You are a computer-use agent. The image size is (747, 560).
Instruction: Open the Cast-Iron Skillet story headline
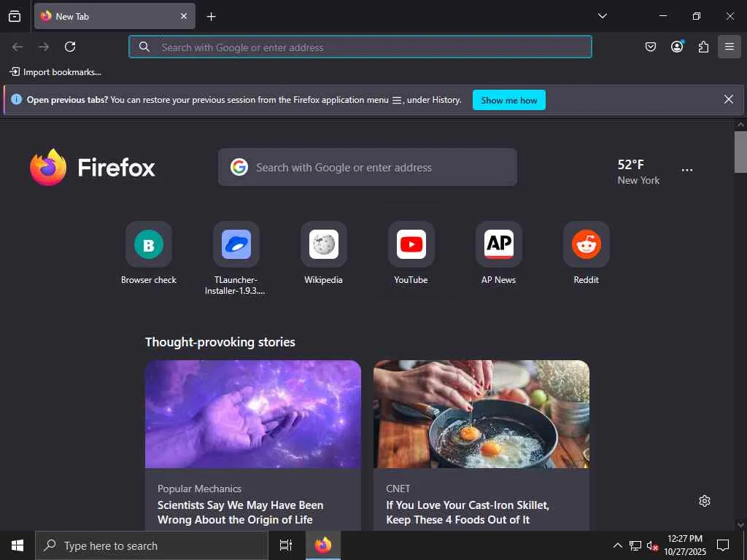tap(468, 513)
